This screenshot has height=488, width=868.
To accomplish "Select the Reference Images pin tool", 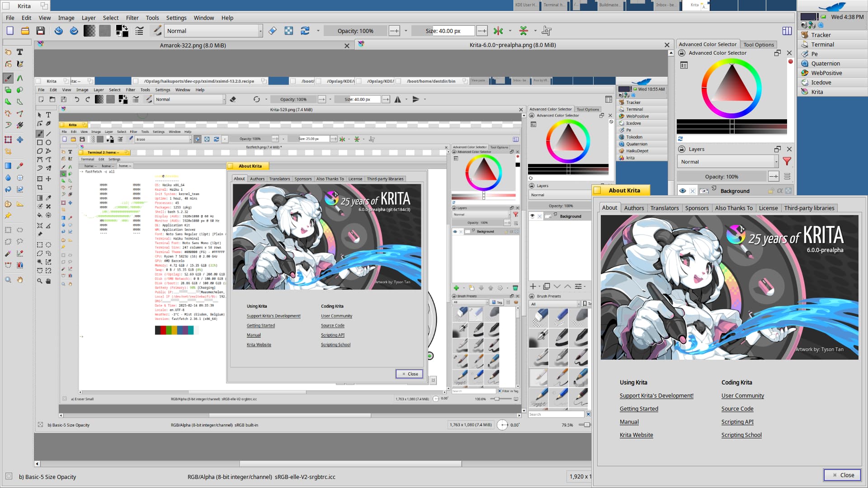I will (x=8, y=216).
